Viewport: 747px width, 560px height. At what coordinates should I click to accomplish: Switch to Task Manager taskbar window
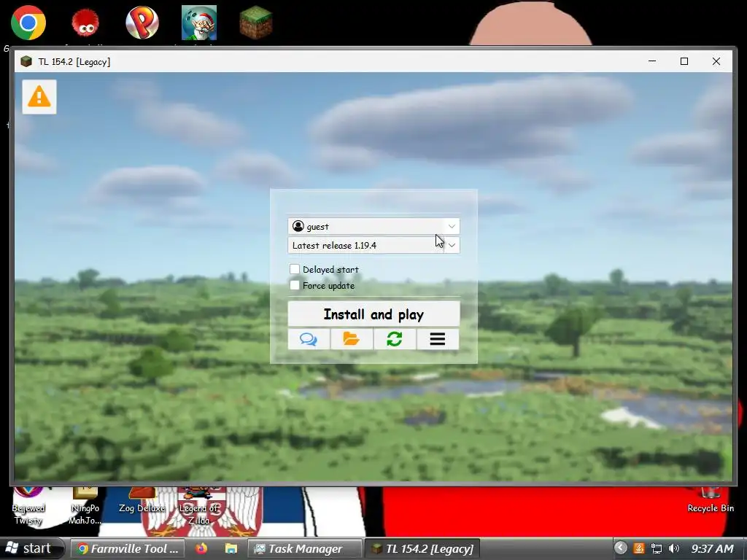point(305,548)
